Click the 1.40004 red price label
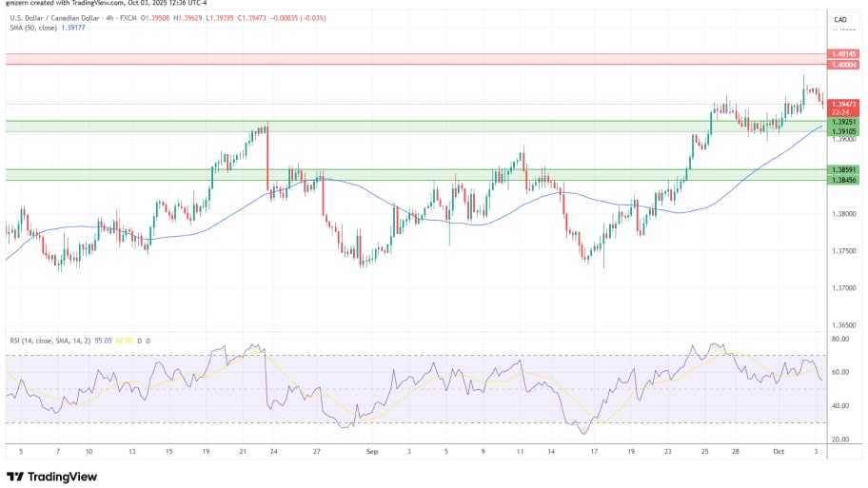The height and width of the screenshot is (488, 868). pyautogui.click(x=843, y=64)
